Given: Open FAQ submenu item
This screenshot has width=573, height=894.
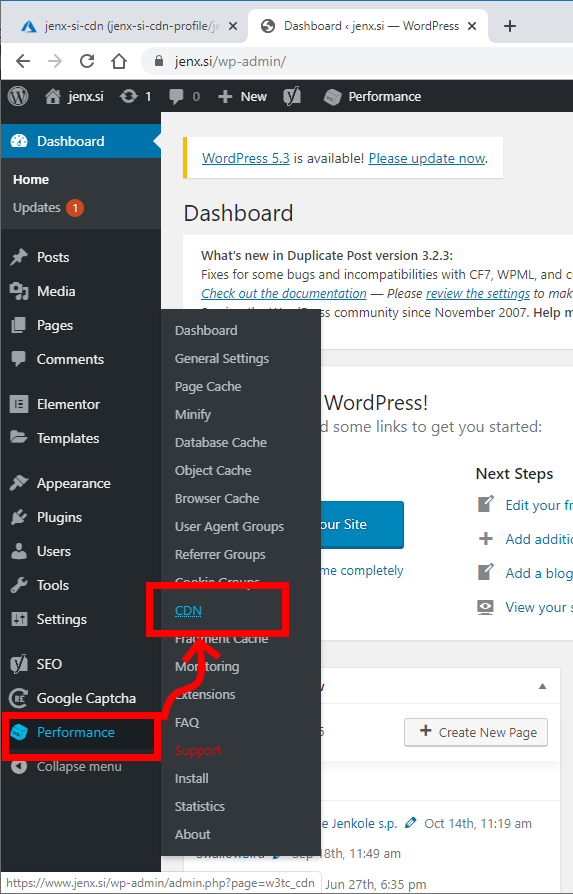Looking at the screenshot, I should click(x=186, y=722).
